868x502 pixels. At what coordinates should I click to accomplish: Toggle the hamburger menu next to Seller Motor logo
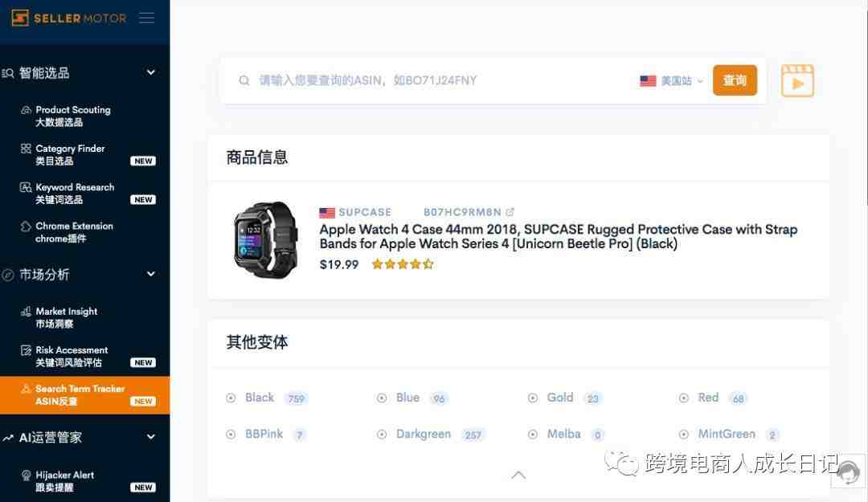[x=147, y=18]
